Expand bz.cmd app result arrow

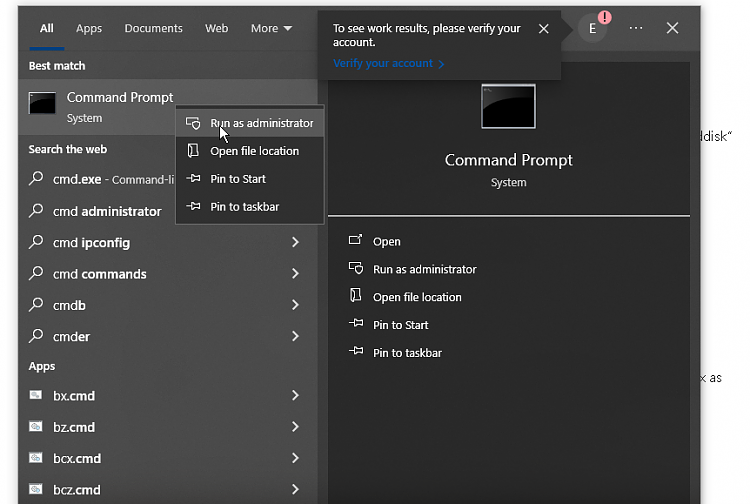coord(296,427)
